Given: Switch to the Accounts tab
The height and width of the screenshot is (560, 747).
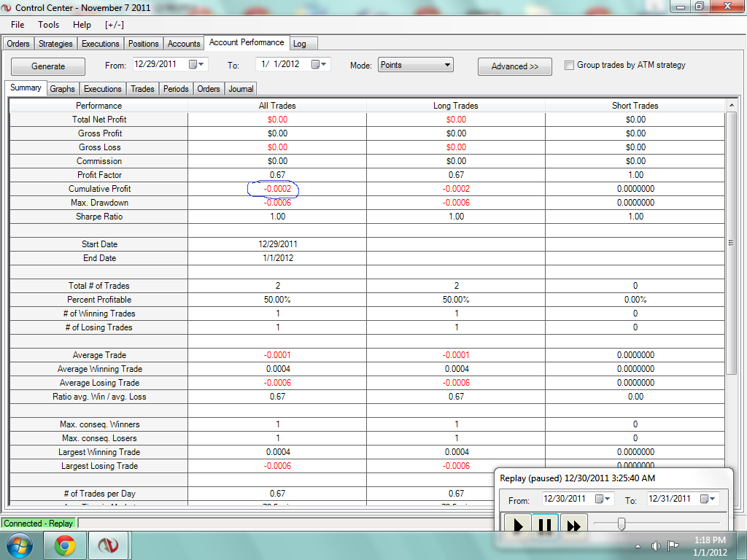Looking at the screenshot, I should coord(184,43).
